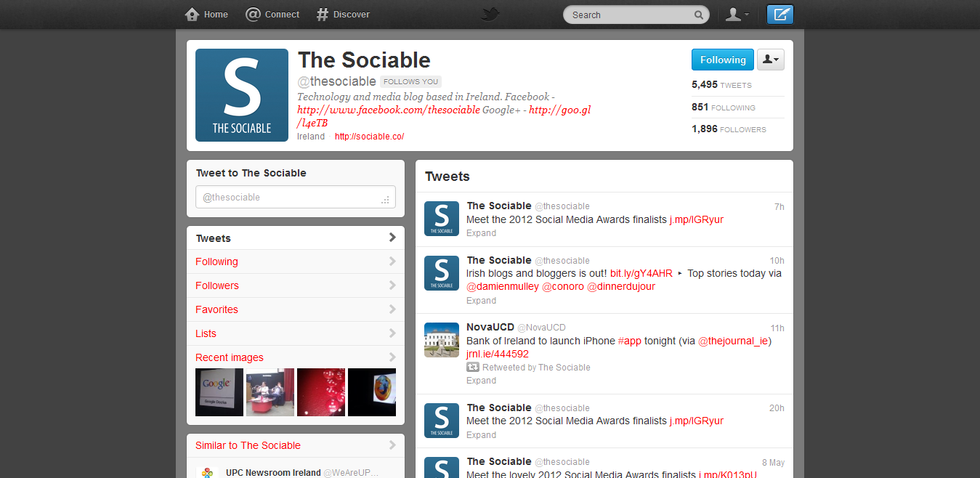This screenshot has height=478, width=980.
Task: Click The Sociable profile avatar
Action: coord(242,95)
